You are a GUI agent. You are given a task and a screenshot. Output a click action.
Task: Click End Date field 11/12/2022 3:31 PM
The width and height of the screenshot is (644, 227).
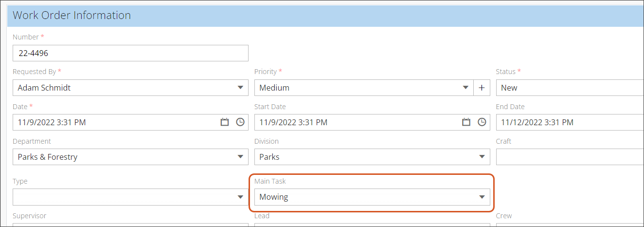(570, 122)
